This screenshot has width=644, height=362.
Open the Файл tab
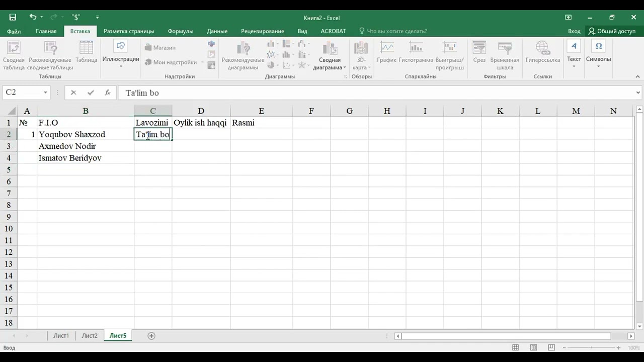[x=14, y=31]
